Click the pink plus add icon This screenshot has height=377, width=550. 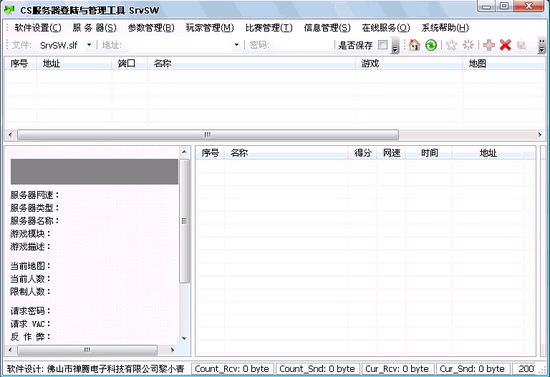point(489,45)
